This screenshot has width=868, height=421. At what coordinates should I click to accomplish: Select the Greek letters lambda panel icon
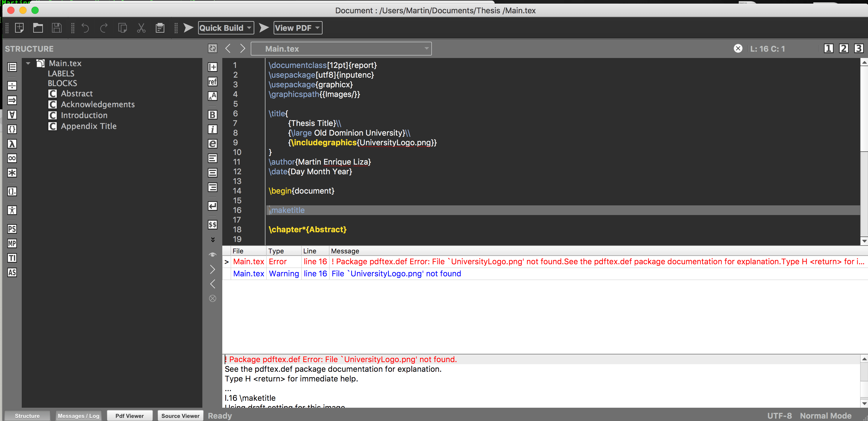12,144
